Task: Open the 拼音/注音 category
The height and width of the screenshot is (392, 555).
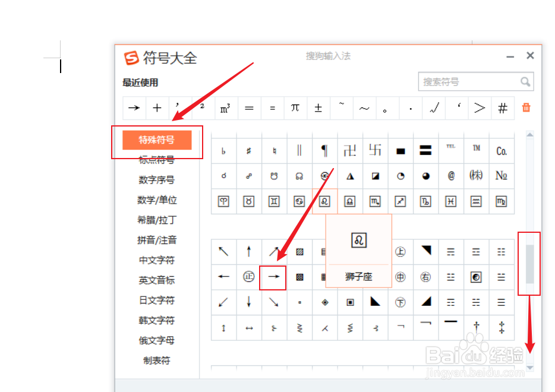Action: [157, 240]
